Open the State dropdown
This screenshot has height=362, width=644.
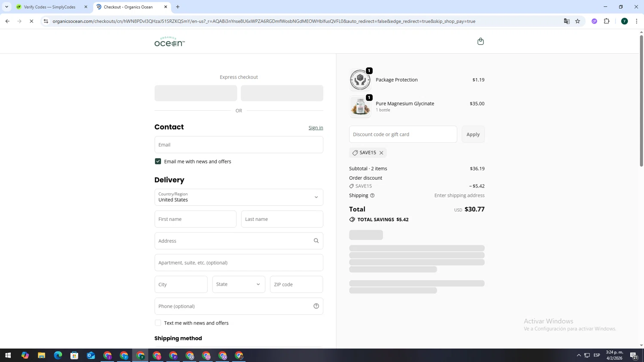pos(239,284)
